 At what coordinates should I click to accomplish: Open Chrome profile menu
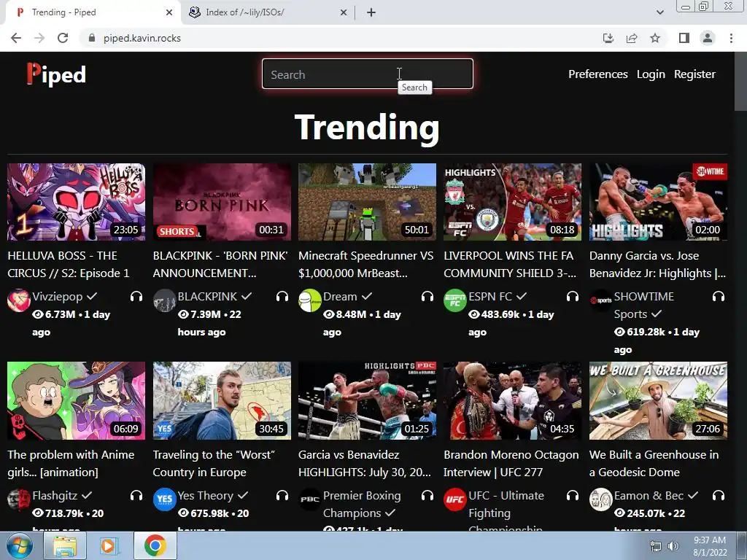pyautogui.click(x=708, y=38)
